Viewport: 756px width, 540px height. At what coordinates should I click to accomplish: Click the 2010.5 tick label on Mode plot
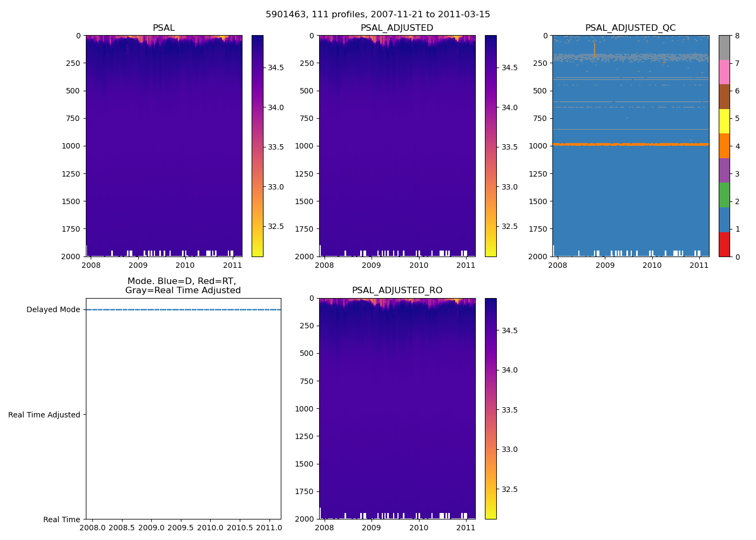[239, 527]
